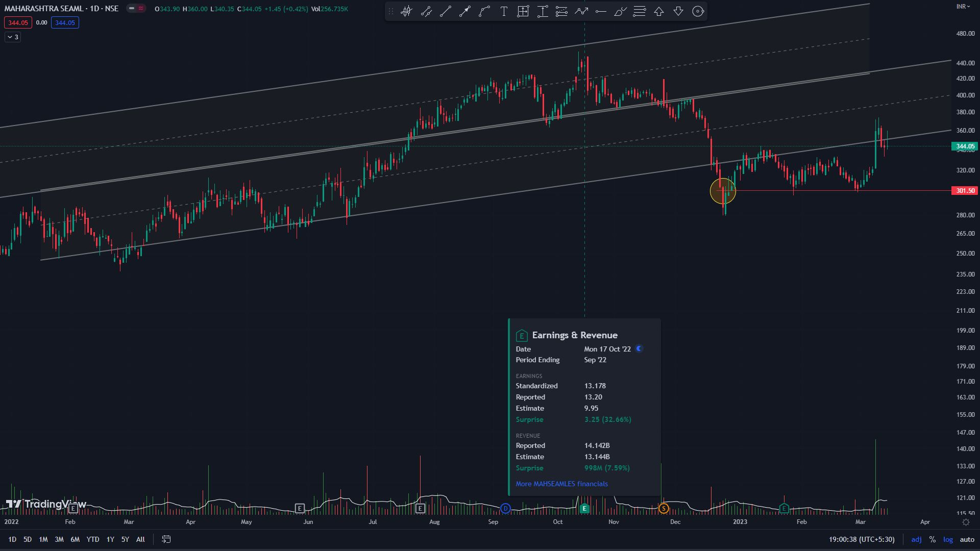
Task: Click the blue dividend D marker
Action: coord(505,508)
